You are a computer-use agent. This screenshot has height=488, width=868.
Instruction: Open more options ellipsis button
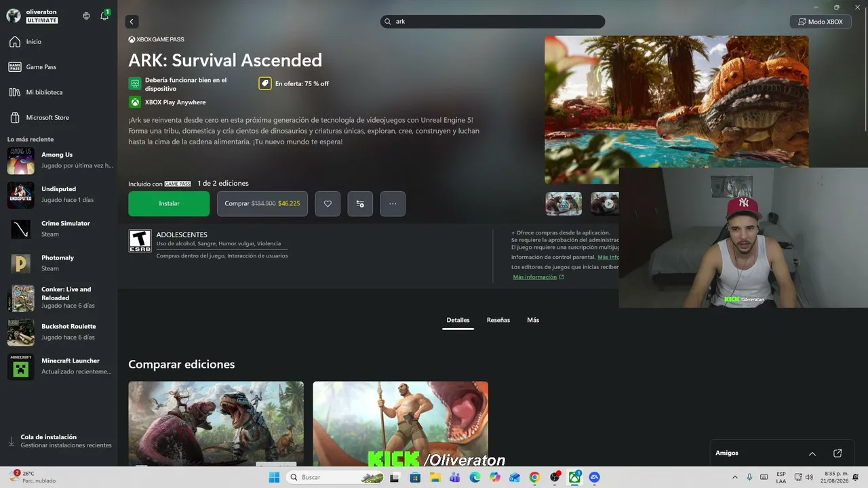tap(393, 203)
